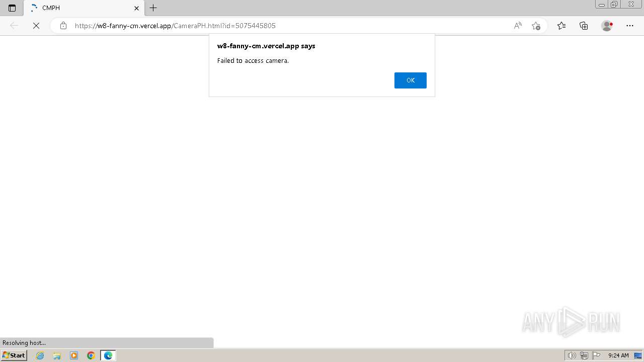Open File Explorer from taskbar

57,355
